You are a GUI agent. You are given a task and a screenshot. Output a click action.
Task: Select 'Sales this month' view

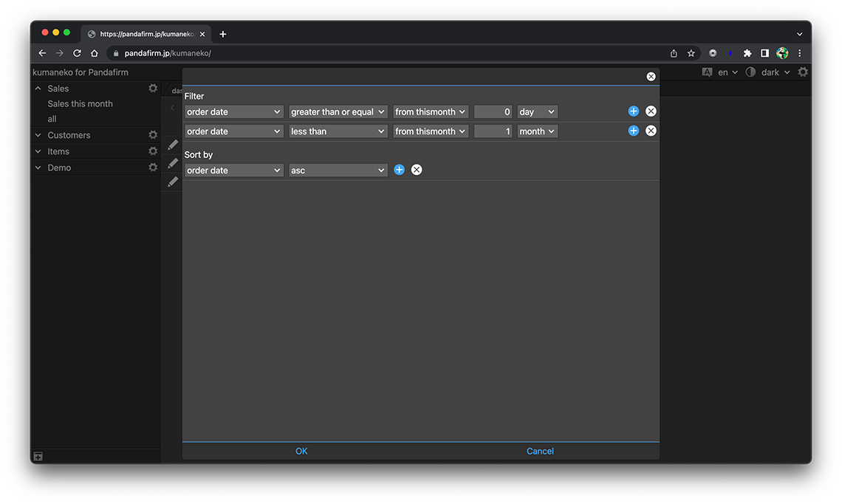pyautogui.click(x=80, y=104)
